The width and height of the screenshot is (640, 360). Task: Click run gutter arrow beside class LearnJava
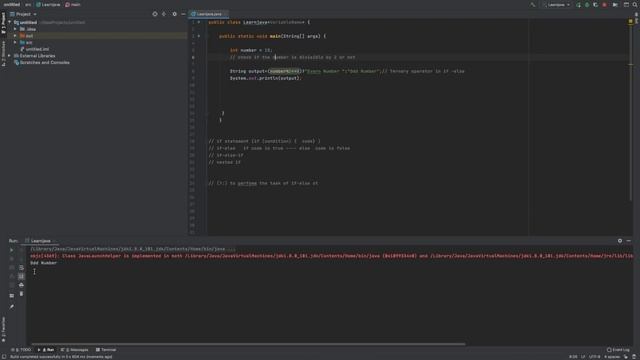point(199,22)
